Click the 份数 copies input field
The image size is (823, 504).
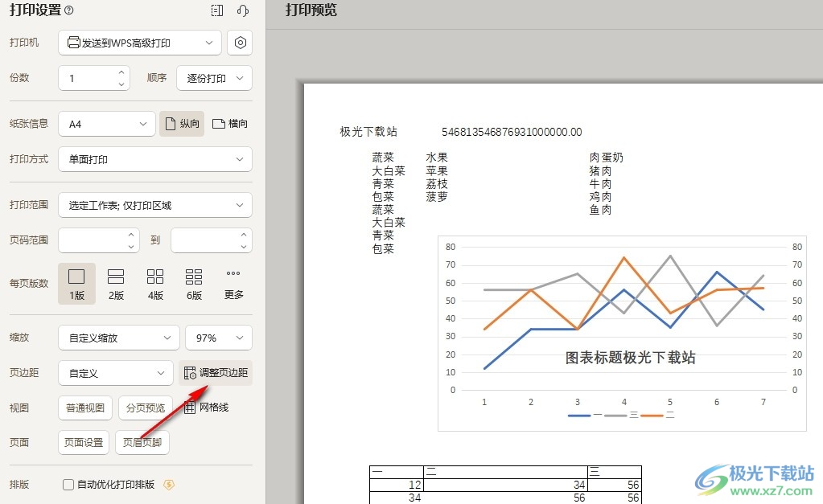click(87, 78)
